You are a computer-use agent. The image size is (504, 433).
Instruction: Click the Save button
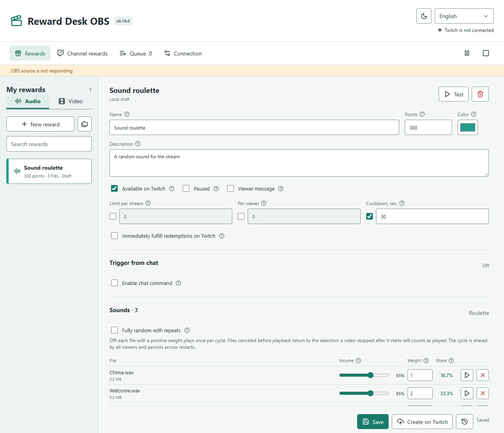click(373, 422)
